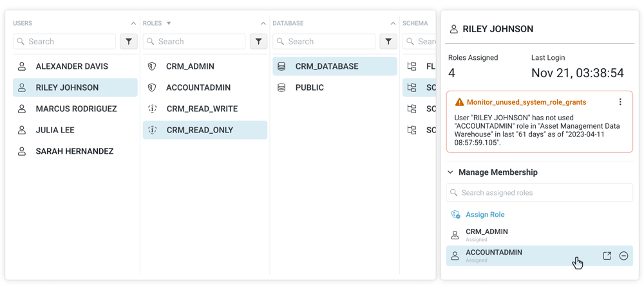
Task: Click the Roles column filter icon
Action: point(258,41)
